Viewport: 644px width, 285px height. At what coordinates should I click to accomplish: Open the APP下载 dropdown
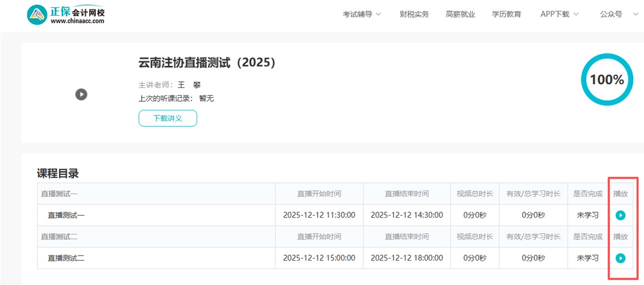559,14
